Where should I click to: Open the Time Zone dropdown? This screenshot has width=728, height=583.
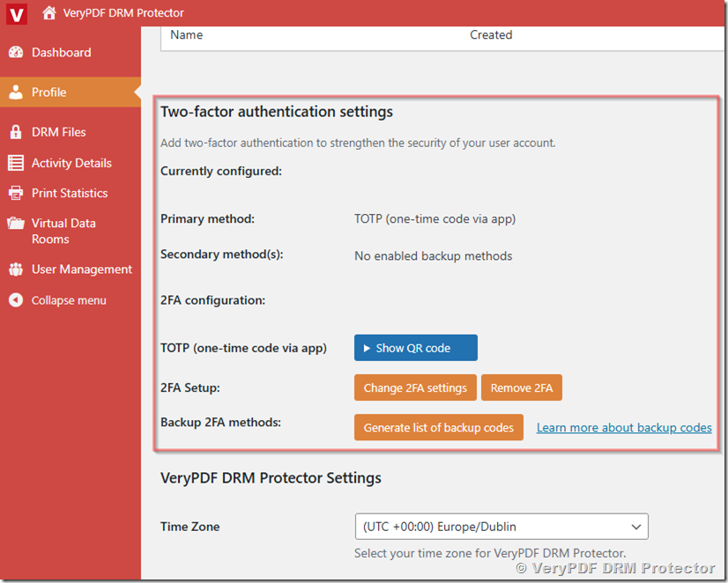(x=637, y=526)
